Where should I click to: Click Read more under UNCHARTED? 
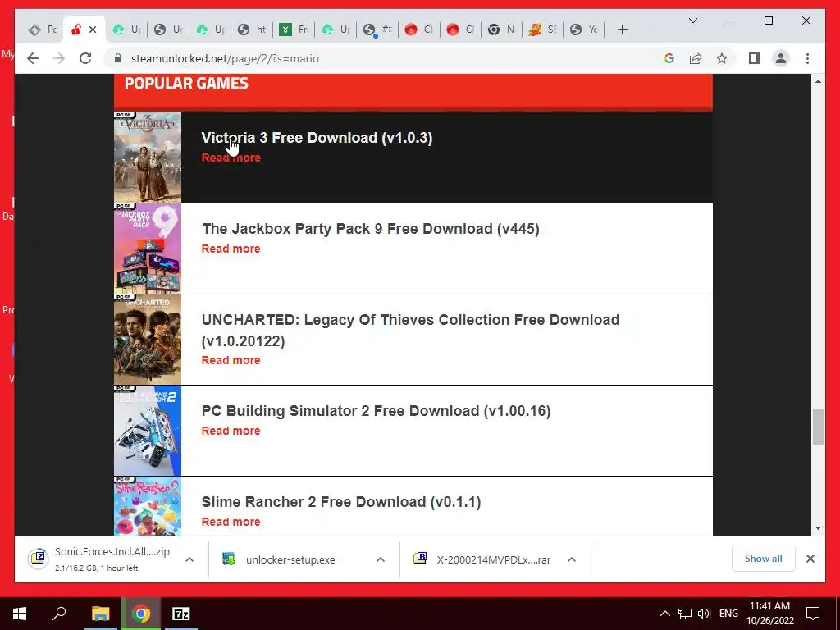(x=231, y=360)
